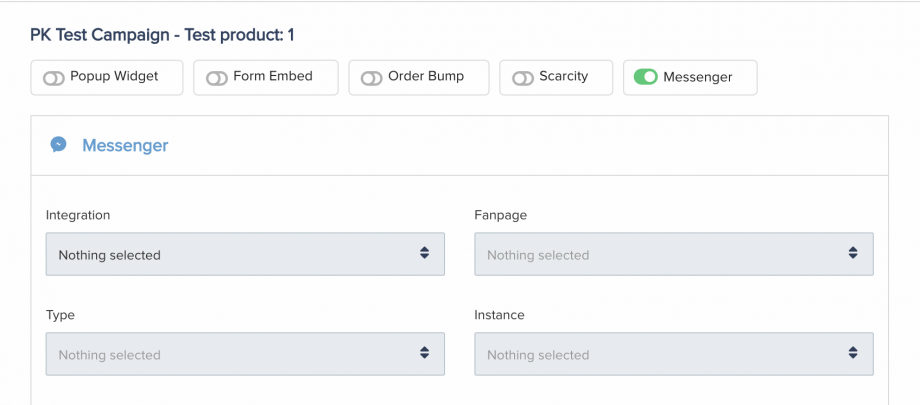This screenshot has width=920, height=405.
Task: Turn on the Order Bump toggle
Action: point(372,78)
